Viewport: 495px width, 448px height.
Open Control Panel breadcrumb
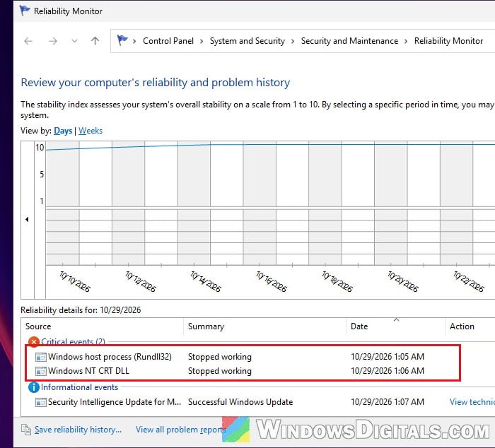coord(168,41)
